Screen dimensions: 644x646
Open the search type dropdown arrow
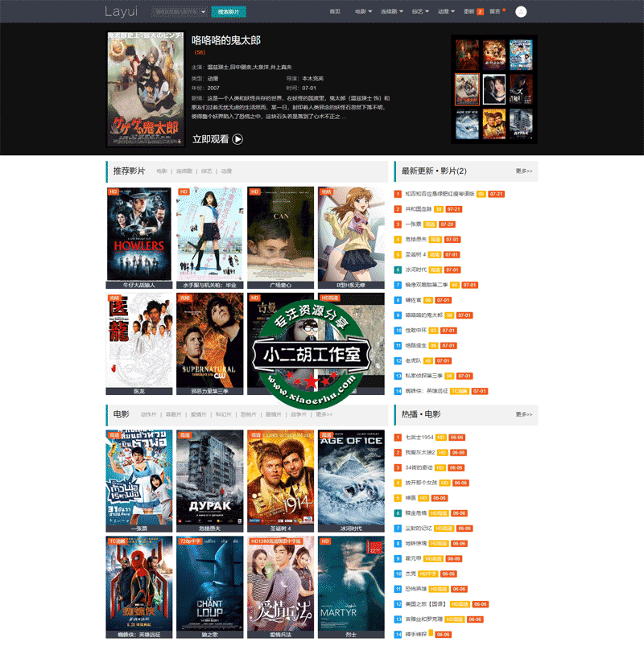tap(202, 12)
